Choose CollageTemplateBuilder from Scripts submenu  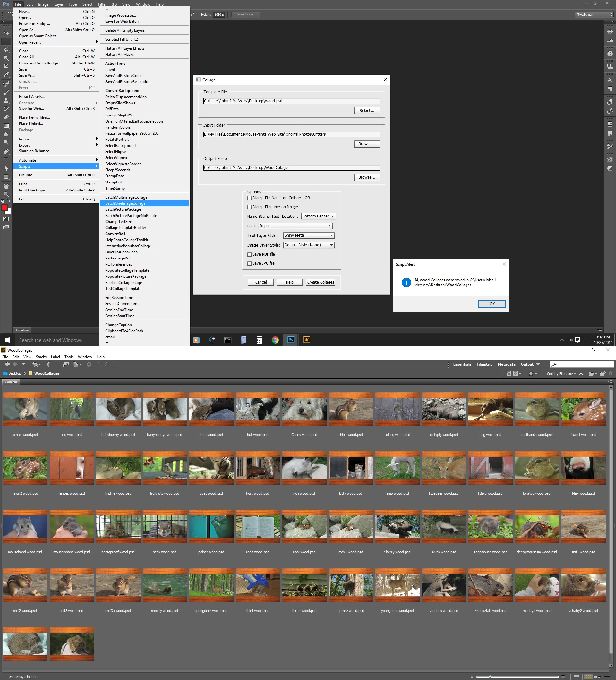(x=125, y=228)
